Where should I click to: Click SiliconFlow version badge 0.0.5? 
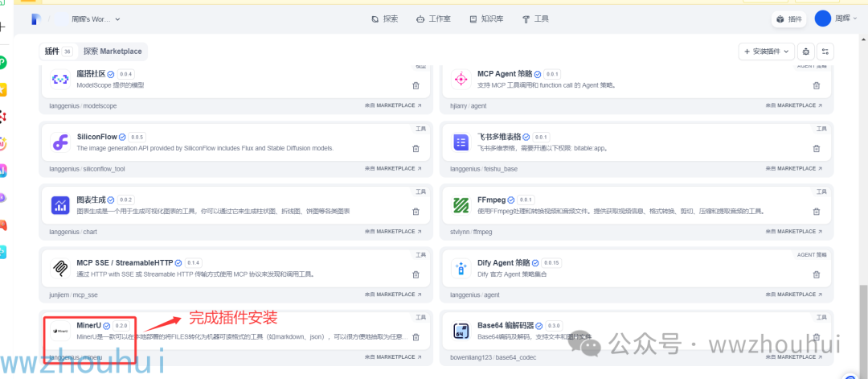click(x=137, y=137)
